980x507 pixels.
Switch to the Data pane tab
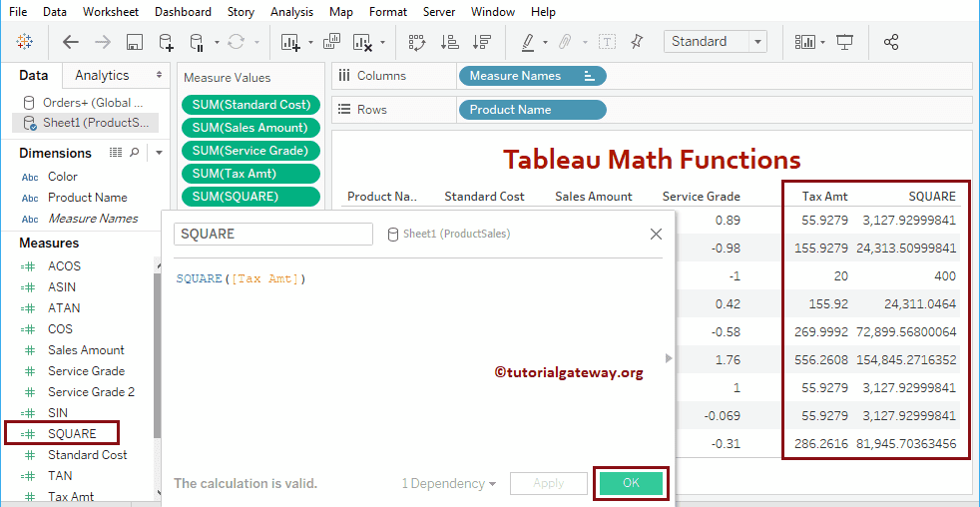coord(34,76)
